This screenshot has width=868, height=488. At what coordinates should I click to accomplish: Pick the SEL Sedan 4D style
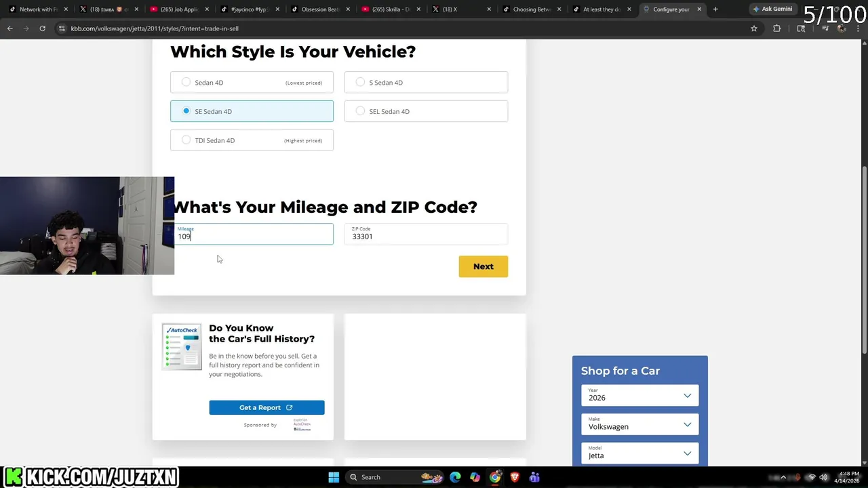tap(426, 111)
